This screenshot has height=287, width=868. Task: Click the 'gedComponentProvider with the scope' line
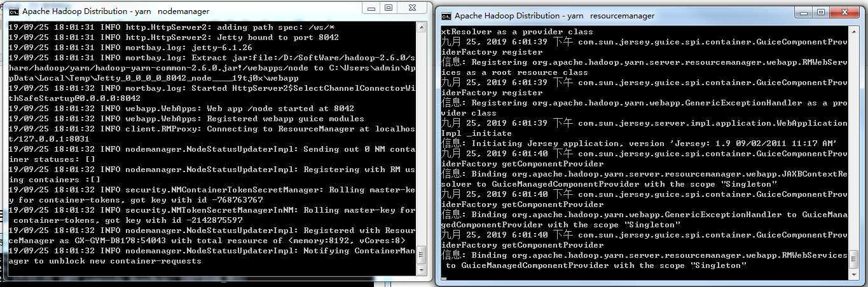[560, 224]
